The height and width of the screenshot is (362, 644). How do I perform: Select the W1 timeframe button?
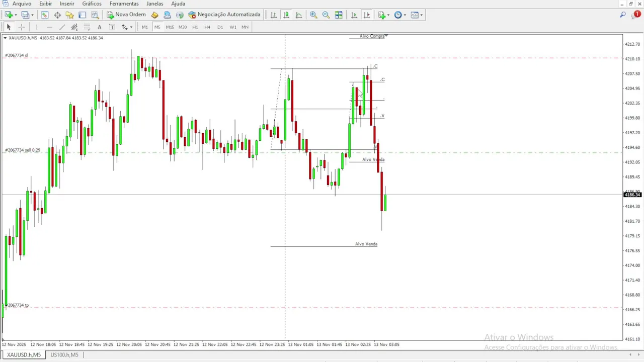[232, 27]
